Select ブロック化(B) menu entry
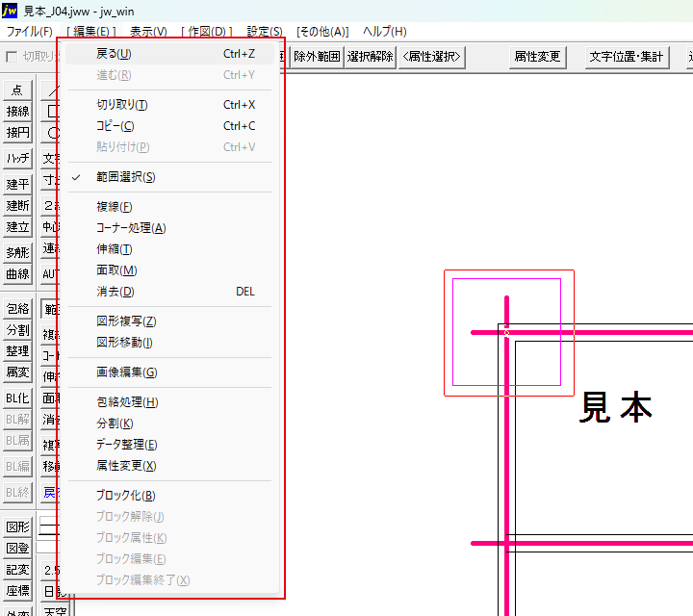 169,496
